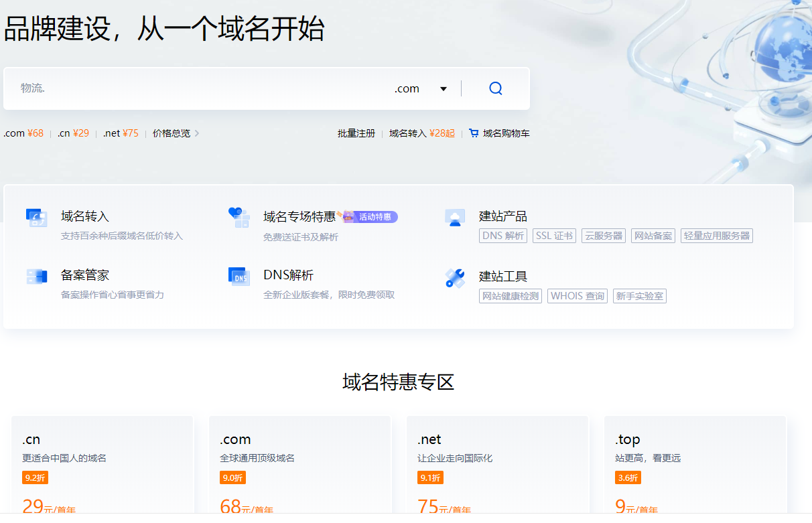Click the 活动特惠 badge
Image resolution: width=812 pixels, height=523 pixels.
click(374, 217)
